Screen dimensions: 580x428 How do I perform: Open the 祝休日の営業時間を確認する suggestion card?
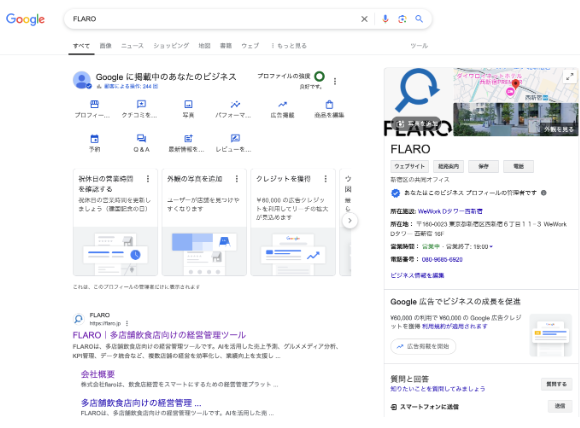point(115,222)
